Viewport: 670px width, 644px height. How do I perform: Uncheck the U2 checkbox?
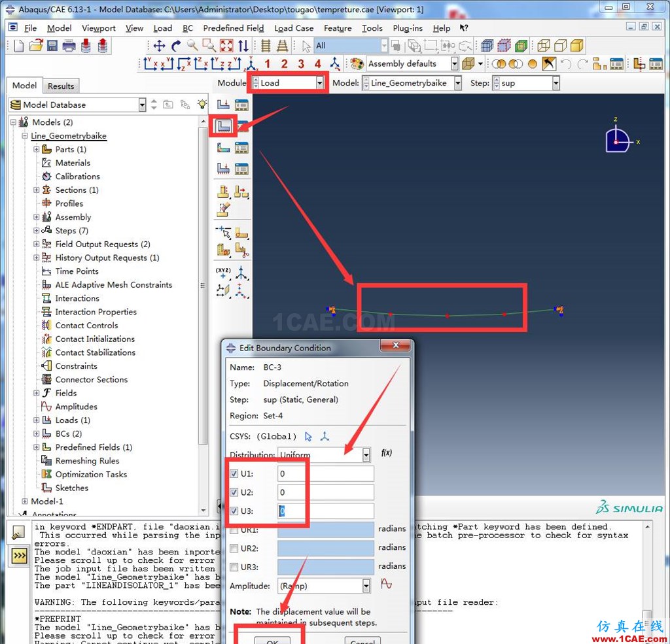(234, 492)
